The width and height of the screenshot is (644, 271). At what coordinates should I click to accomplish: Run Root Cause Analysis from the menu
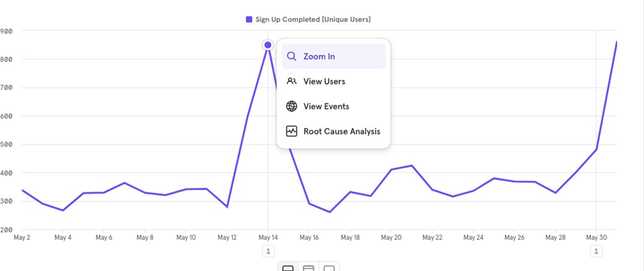tap(341, 131)
